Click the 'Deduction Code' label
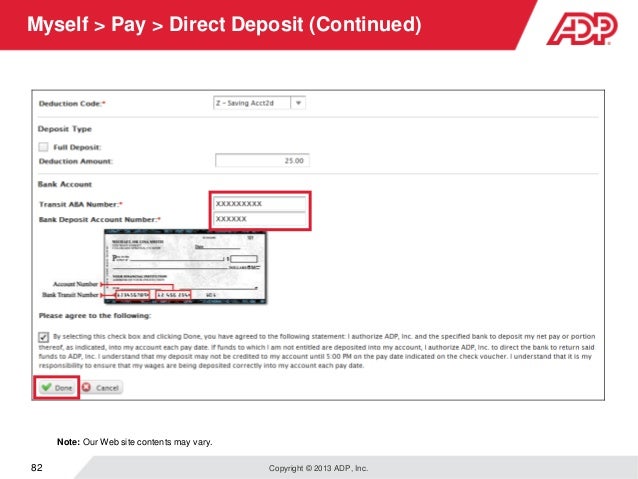 point(72,104)
